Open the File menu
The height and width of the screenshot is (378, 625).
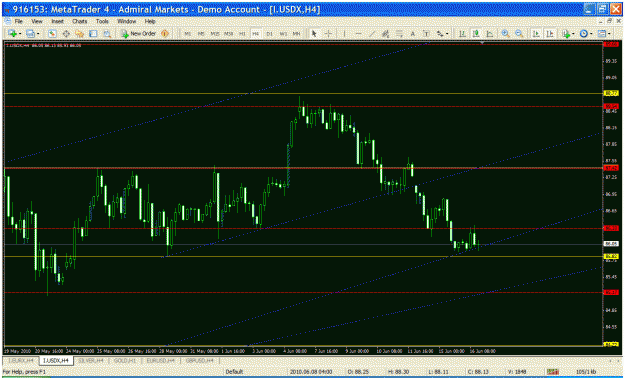(19, 21)
